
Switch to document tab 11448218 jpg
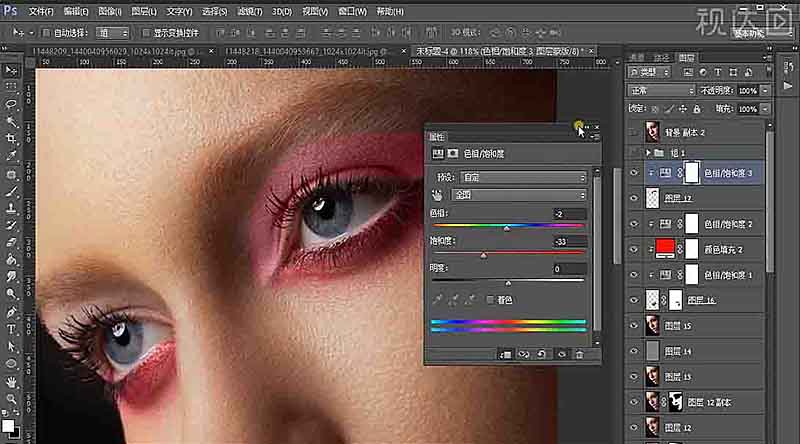(308, 51)
